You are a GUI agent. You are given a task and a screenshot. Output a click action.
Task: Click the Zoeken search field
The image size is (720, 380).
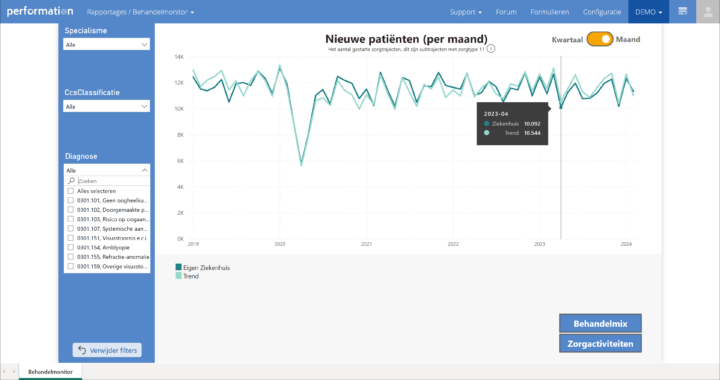112,181
